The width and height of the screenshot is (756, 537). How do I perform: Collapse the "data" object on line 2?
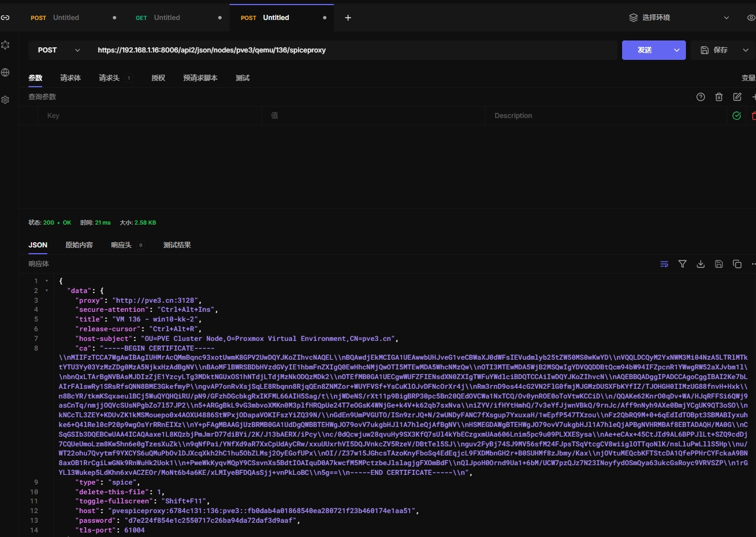click(47, 291)
